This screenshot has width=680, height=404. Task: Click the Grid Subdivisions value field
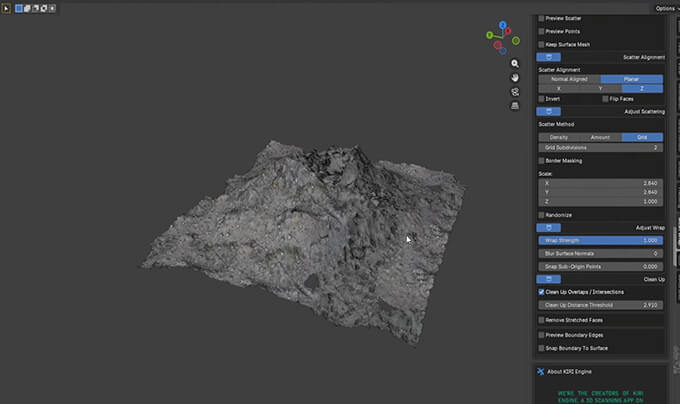(600, 147)
